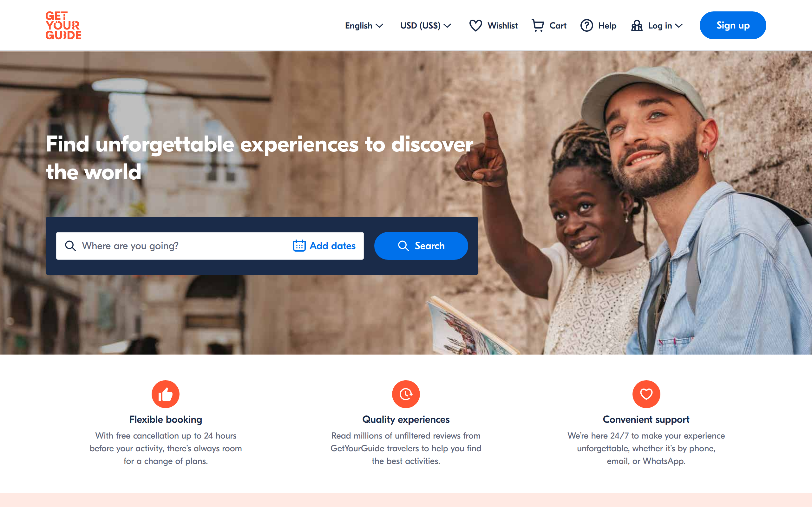
Task: Click the blue Sign up button
Action: (732, 25)
